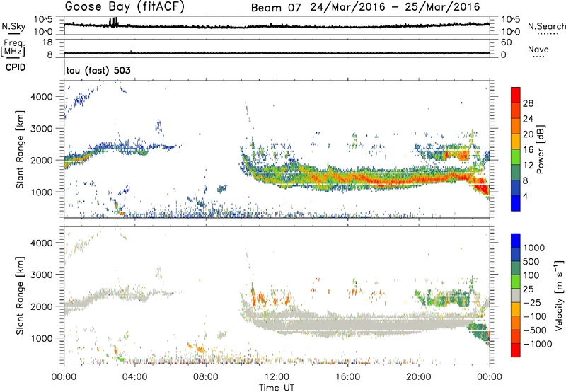Screen dimensions: 566x392
Task: Click the 'Velocity [m s-1]' color bar label
Action: pos(559,295)
